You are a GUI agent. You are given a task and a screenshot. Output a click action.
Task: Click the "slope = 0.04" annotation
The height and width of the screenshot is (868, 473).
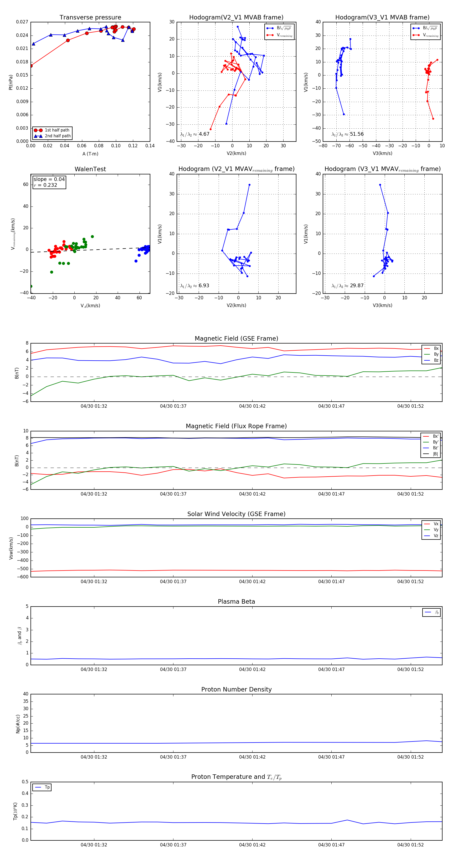(49, 179)
